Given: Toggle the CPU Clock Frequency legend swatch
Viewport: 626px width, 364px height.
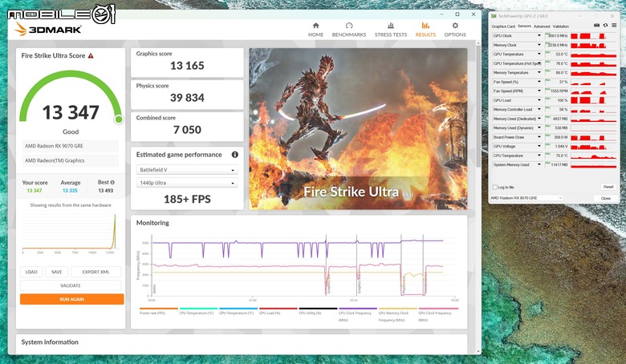Looking at the screenshot, I should click(358, 308).
